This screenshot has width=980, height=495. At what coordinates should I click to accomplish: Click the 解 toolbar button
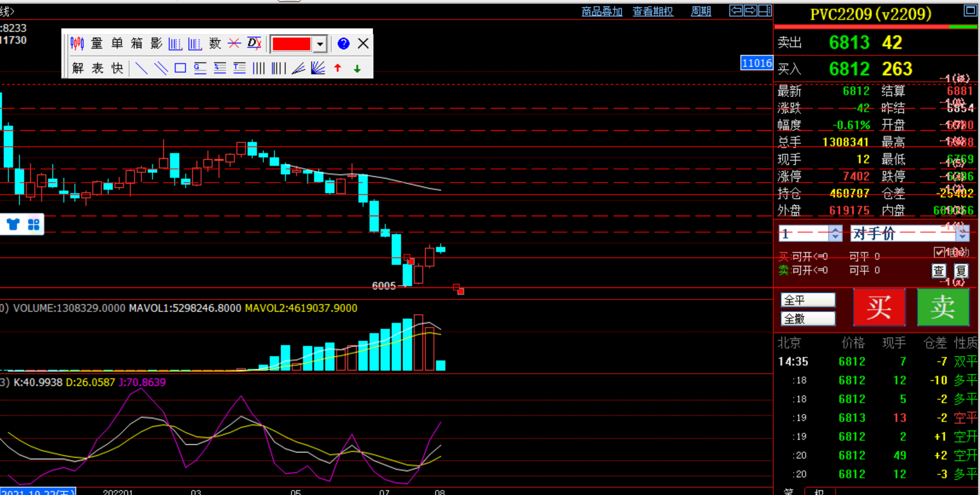coord(78,68)
